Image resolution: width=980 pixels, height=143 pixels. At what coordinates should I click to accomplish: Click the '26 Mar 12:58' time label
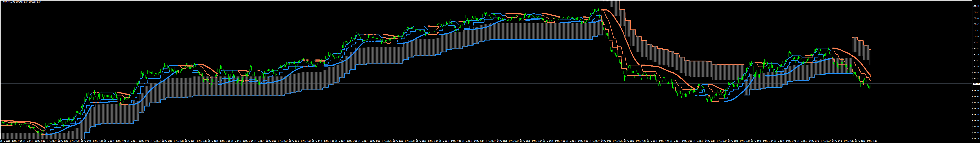214,141
